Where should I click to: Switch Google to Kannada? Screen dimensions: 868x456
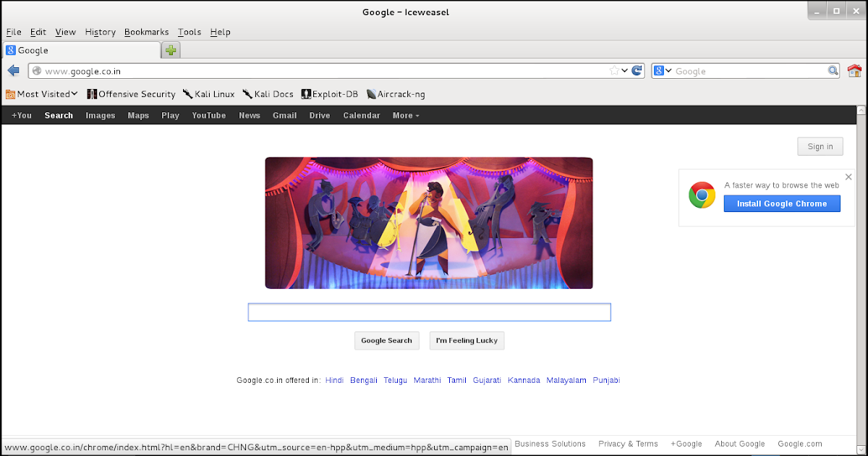click(524, 380)
